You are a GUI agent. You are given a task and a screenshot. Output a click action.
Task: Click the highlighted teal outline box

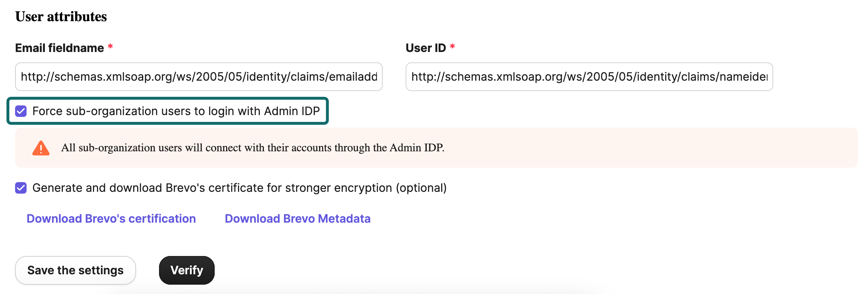click(168, 111)
